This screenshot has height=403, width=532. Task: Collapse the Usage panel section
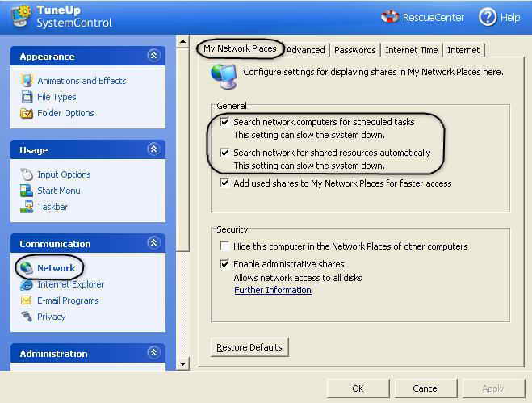[x=153, y=149]
